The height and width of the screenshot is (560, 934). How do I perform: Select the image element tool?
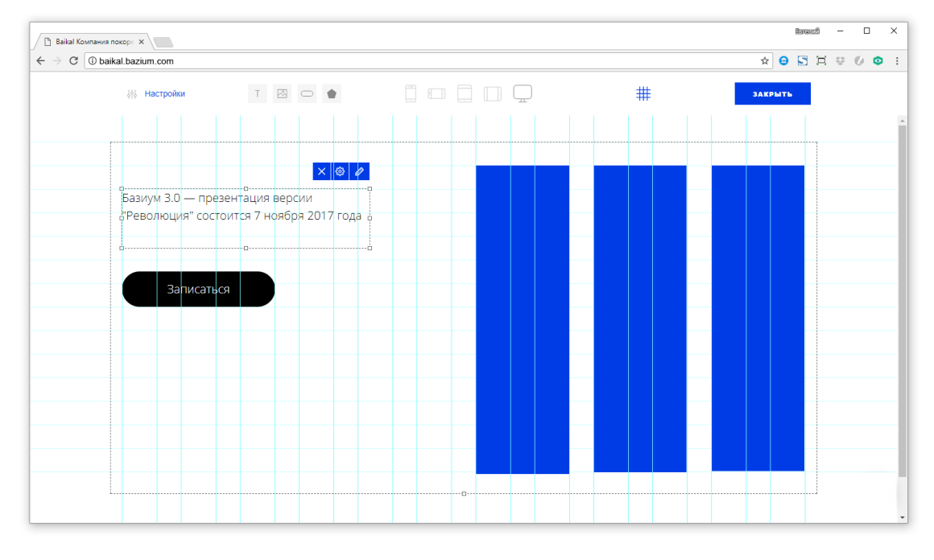(x=283, y=93)
